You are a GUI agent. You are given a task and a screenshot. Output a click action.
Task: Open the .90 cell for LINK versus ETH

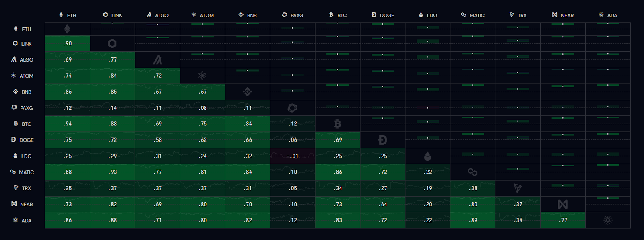coord(67,43)
